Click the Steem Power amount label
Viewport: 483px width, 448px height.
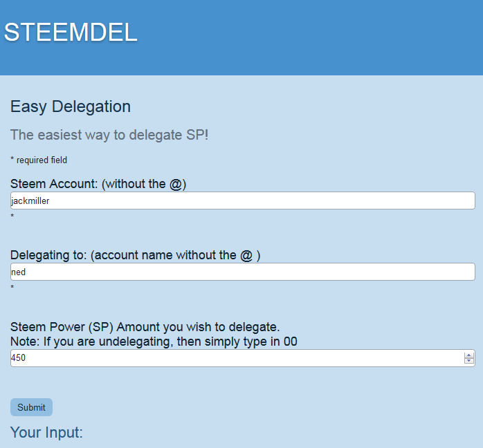pyautogui.click(x=145, y=327)
